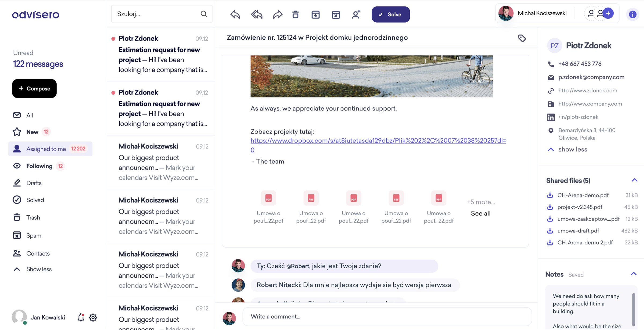Mark Piotr Zdonek's message as read
Viewport: 644px width, 330px height.
point(114,38)
